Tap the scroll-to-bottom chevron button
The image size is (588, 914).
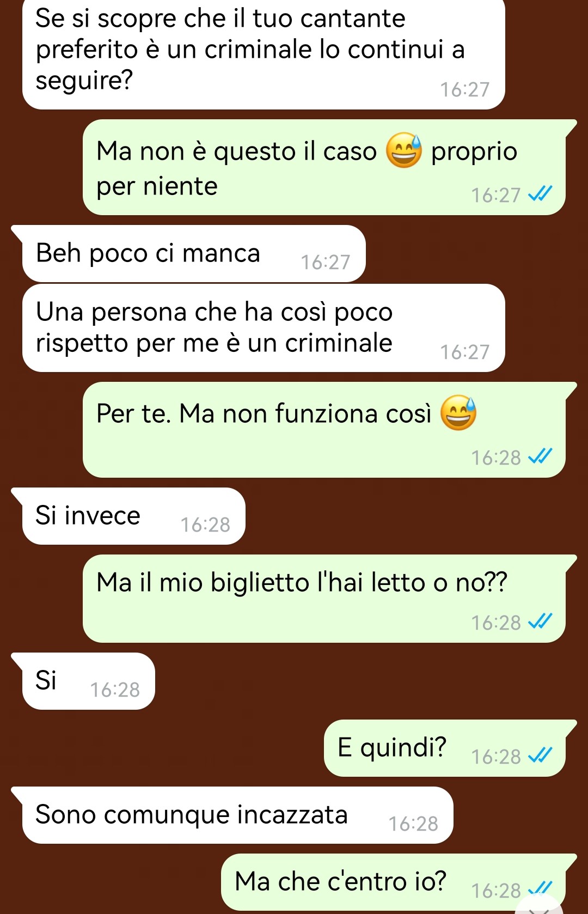540,906
